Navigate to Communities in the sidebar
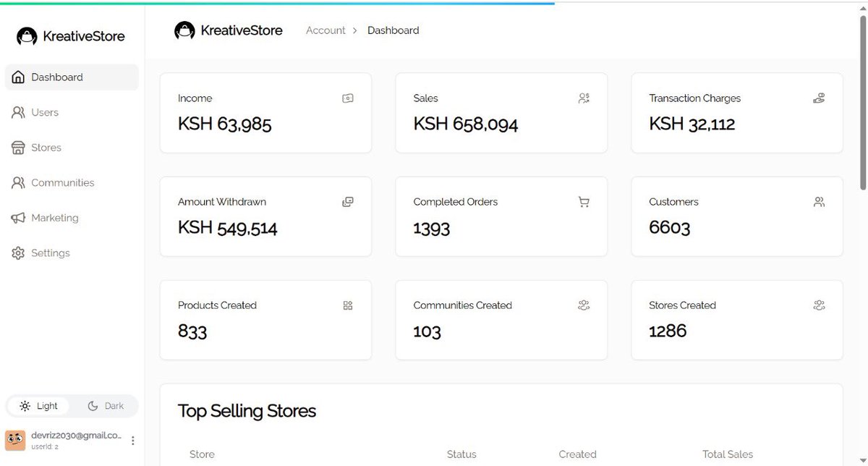This screenshot has width=868, height=466. (x=62, y=183)
